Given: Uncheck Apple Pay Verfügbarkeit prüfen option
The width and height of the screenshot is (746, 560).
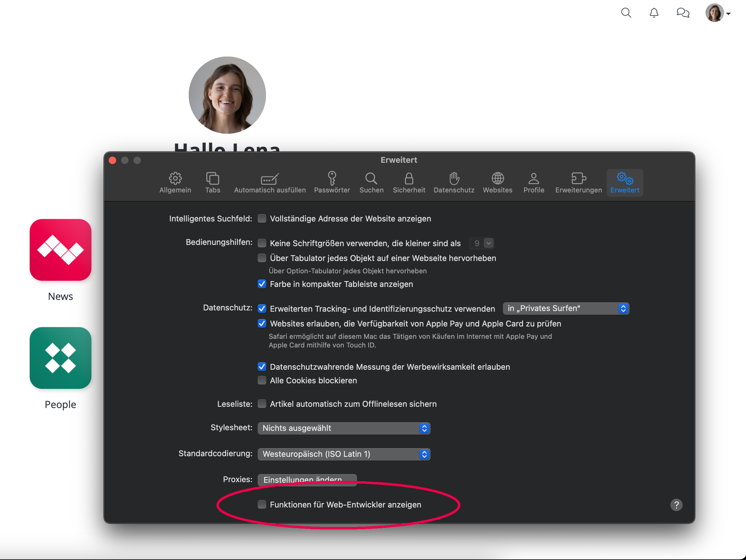Looking at the screenshot, I should pos(262,323).
